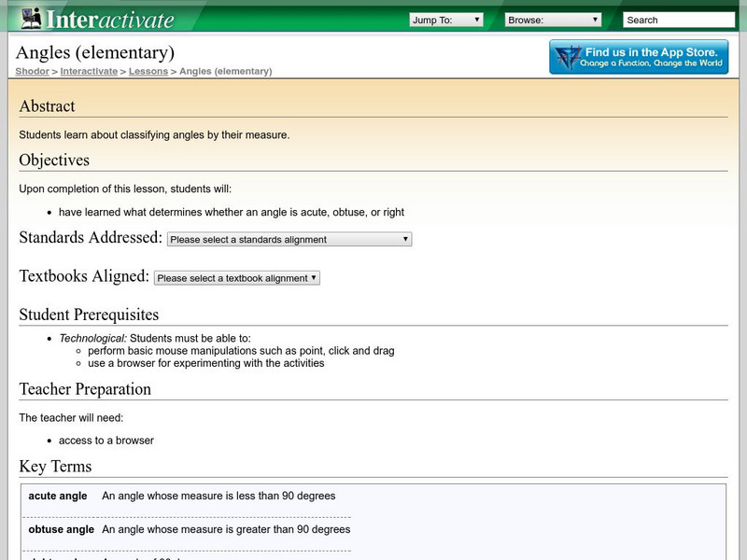Click the Interactivate logo icon
The image size is (747, 560).
point(32,19)
